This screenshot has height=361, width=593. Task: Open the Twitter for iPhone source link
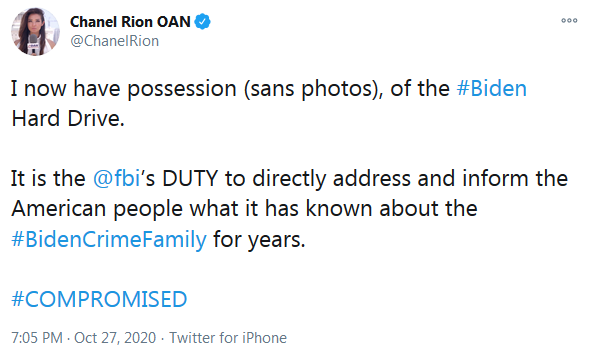[x=228, y=338]
